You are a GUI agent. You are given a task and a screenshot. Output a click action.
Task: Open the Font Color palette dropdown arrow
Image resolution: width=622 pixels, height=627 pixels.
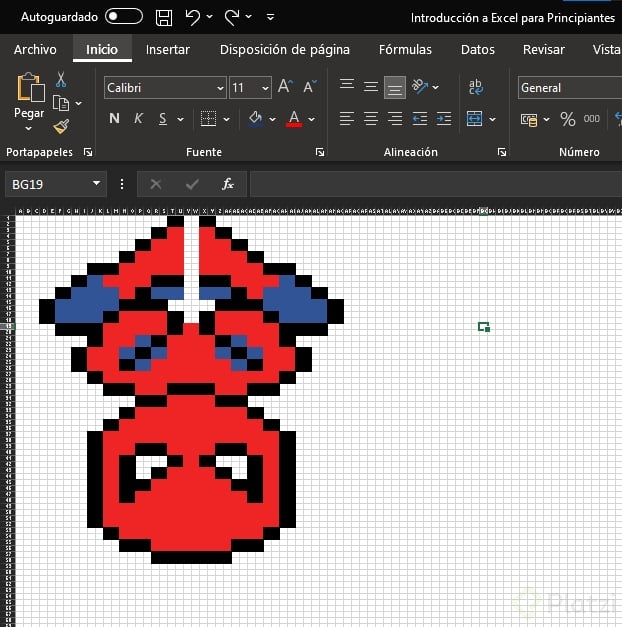pyautogui.click(x=311, y=119)
